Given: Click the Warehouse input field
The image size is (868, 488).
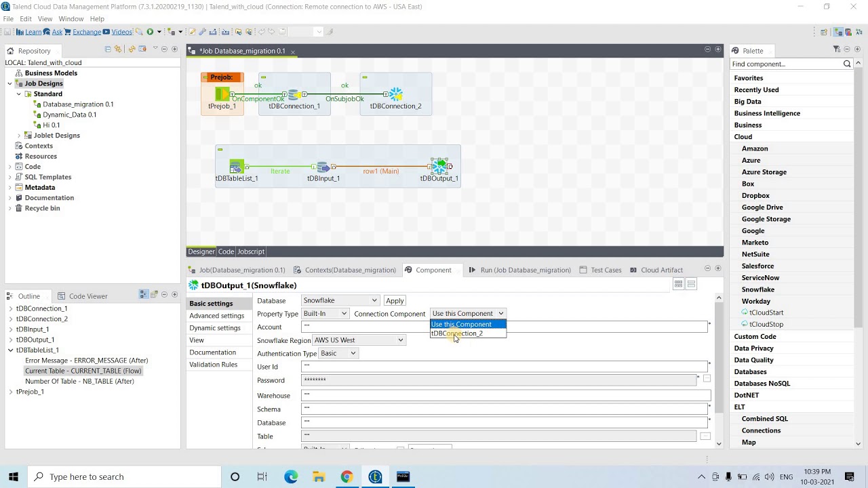Looking at the screenshot, I should (505, 395).
